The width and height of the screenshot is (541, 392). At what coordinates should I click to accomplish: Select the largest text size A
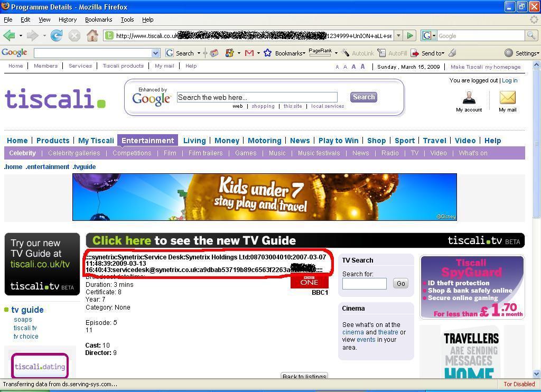point(362,67)
